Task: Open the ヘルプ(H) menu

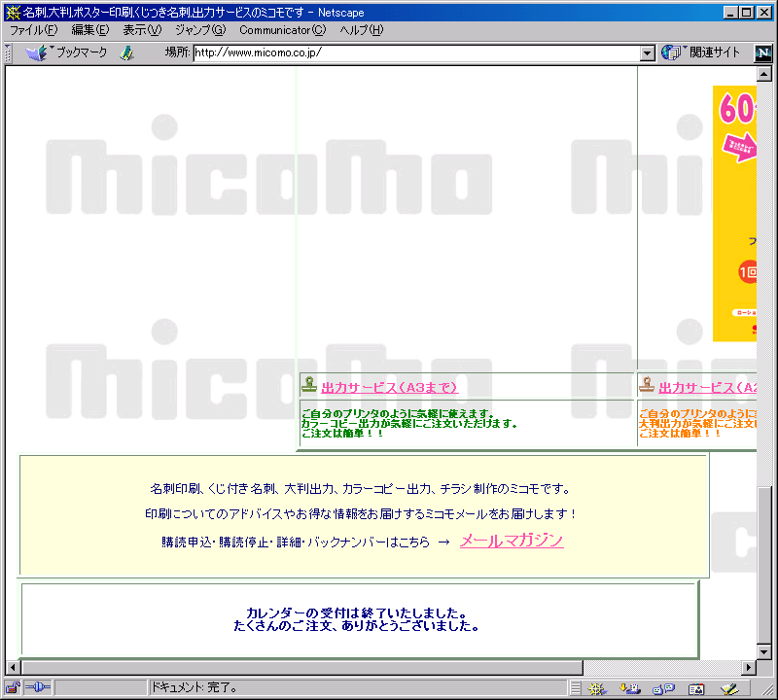Action: click(361, 30)
